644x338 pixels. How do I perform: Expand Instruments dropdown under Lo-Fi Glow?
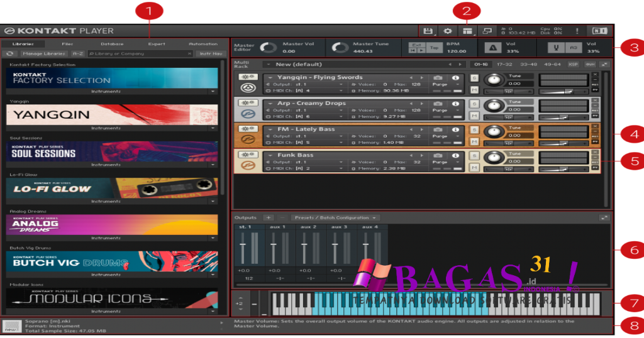pos(213,202)
